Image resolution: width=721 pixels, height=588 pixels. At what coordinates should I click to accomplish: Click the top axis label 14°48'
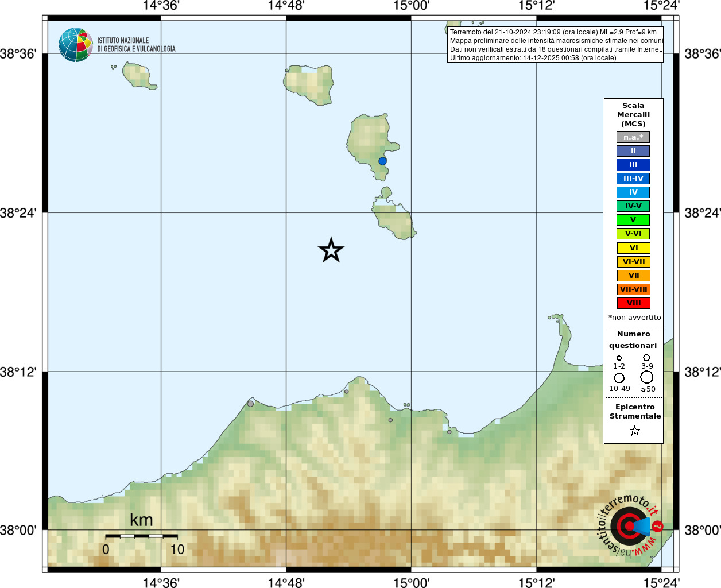[x=286, y=6]
